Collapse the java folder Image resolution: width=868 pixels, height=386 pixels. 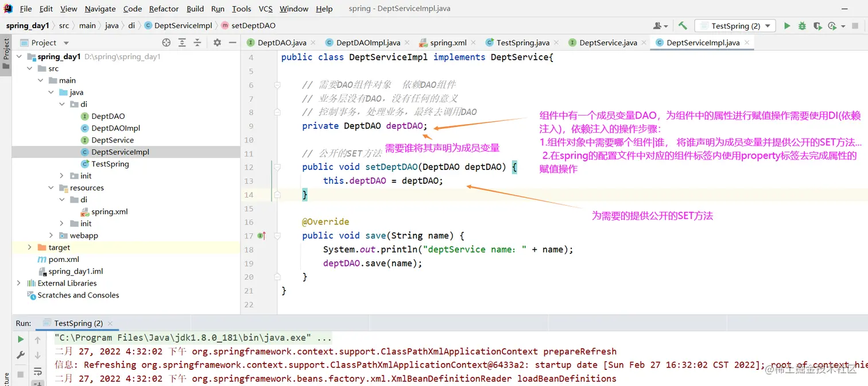[51, 92]
